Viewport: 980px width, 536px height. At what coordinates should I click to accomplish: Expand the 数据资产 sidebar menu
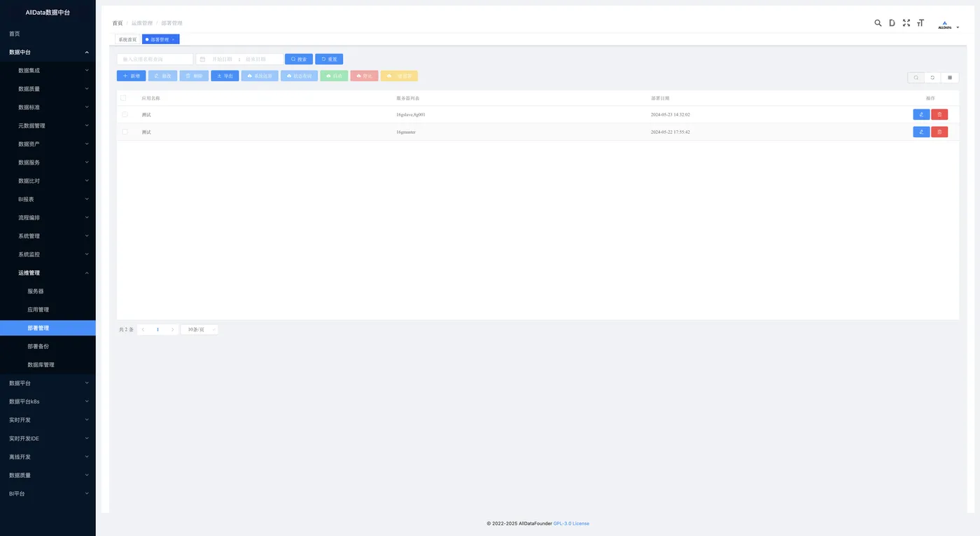(48, 144)
